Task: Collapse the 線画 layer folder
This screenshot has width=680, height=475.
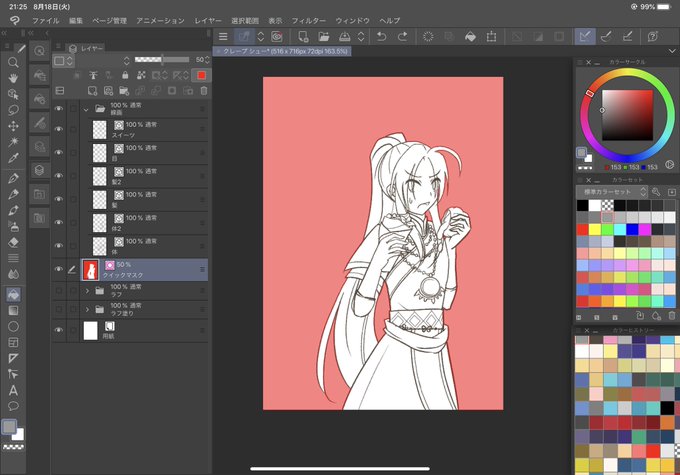Action: tap(86, 109)
